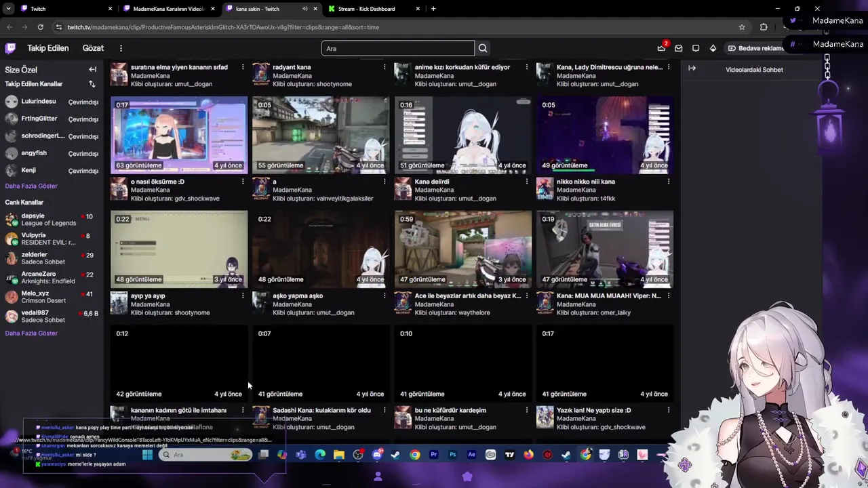The width and height of the screenshot is (868, 488).
Task: Expand the Videolardaki Sohbet chat panel arrow
Action: pyautogui.click(x=692, y=68)
